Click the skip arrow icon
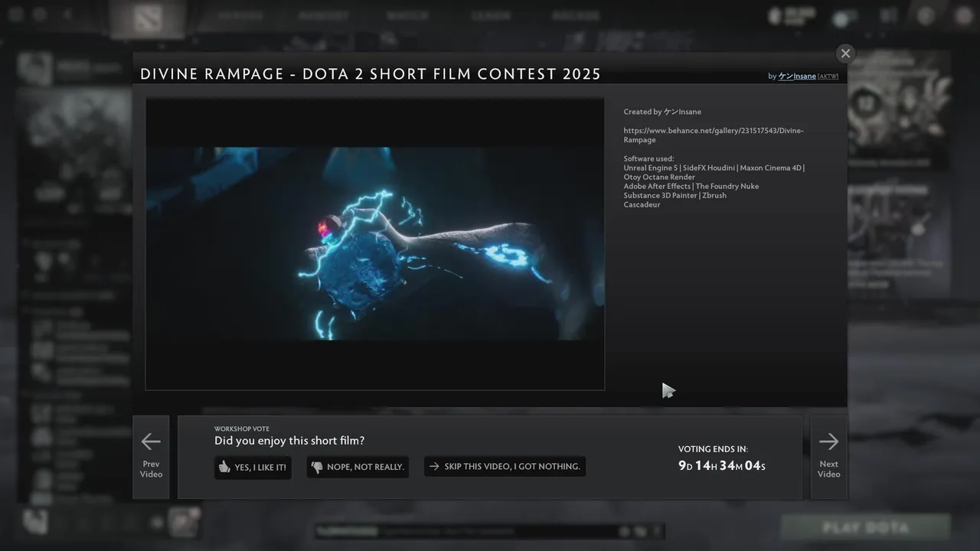The width and height of the screenshot is (980, 551). coord(434,467)
